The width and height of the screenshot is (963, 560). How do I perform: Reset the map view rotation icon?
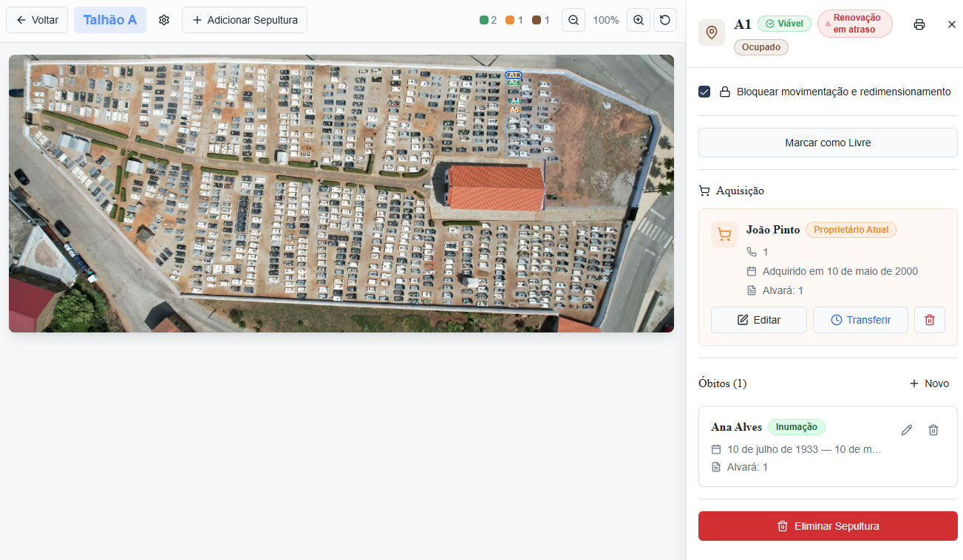click(x=665, y=20)
